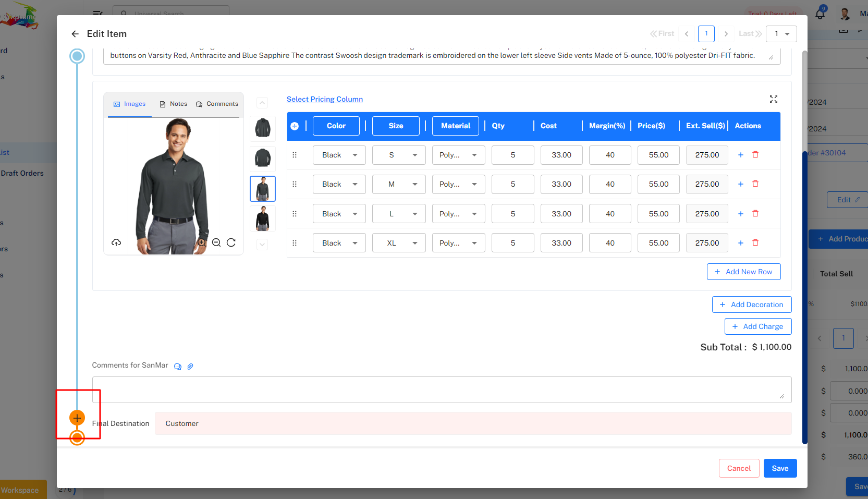Click Add New Row button

click(x=744, y=272)
